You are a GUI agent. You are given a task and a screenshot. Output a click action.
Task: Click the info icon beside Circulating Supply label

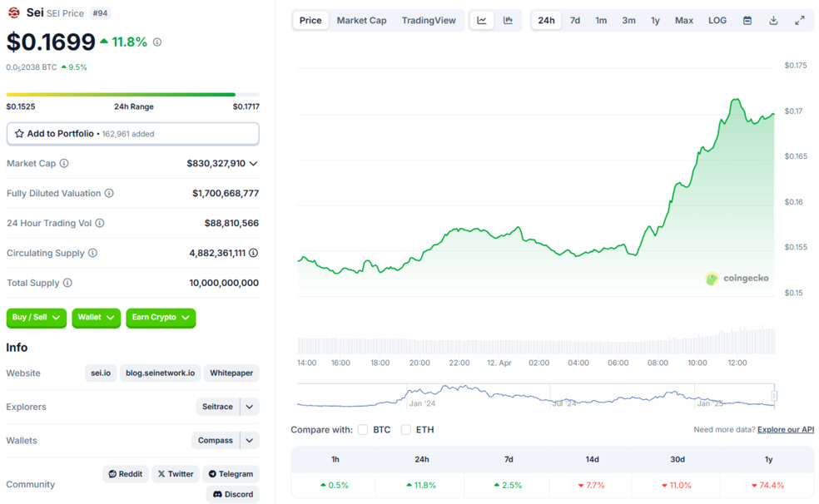click(92, 253)
